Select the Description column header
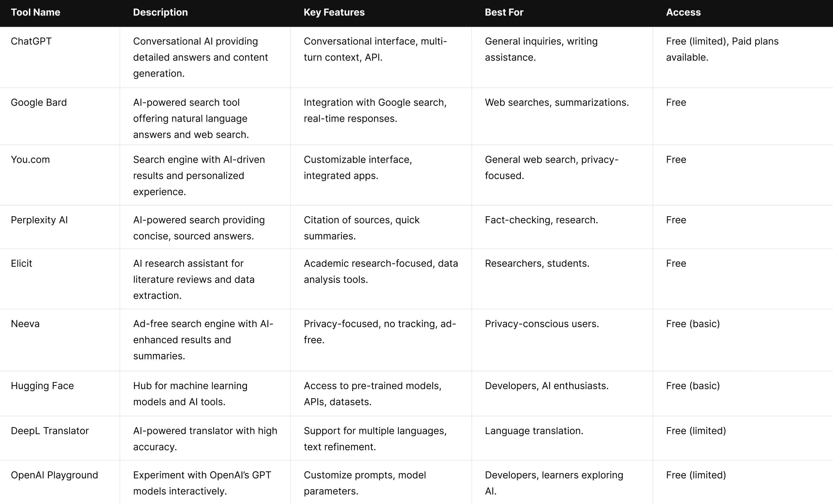The image size is (833, 504). click(x=160, y=12)
